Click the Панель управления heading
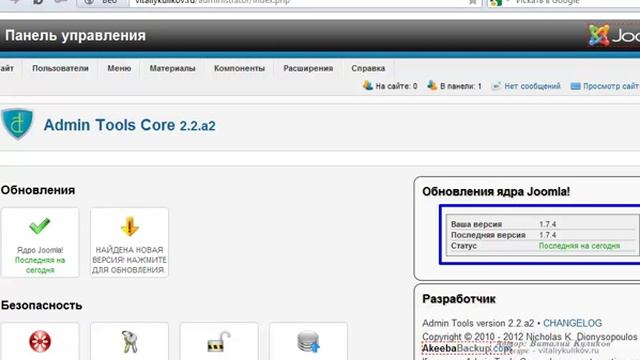640x360 pixels. coord(75,36)
